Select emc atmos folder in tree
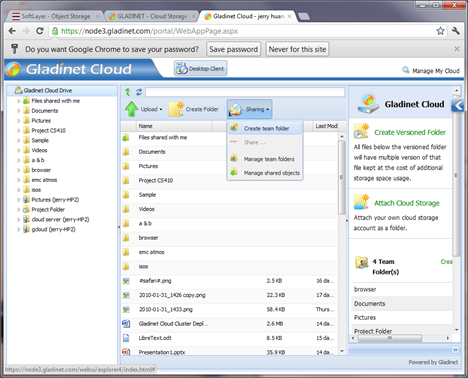Screen dimensions: 468x378 [44, 180]
